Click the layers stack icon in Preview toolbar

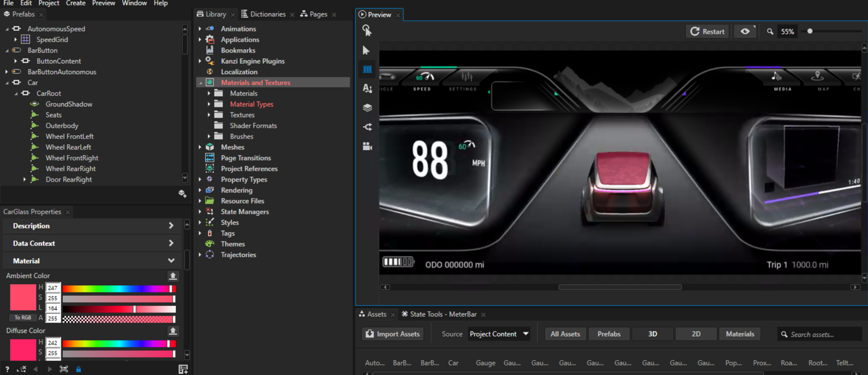[367, 108]
